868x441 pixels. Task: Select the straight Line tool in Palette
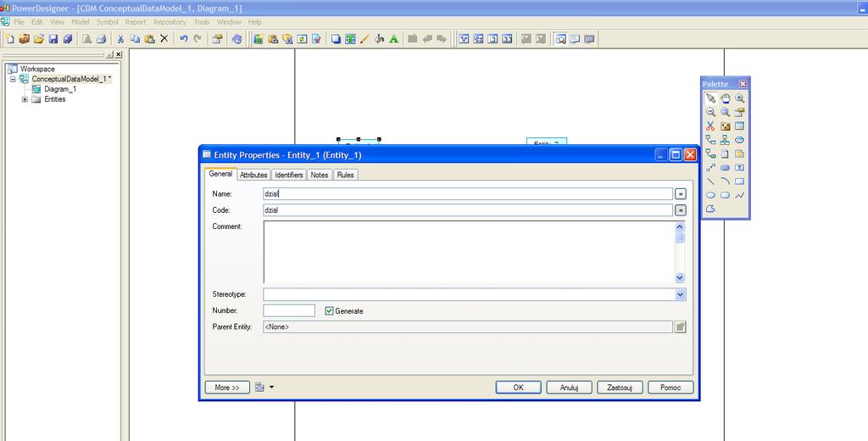[710, 181]
